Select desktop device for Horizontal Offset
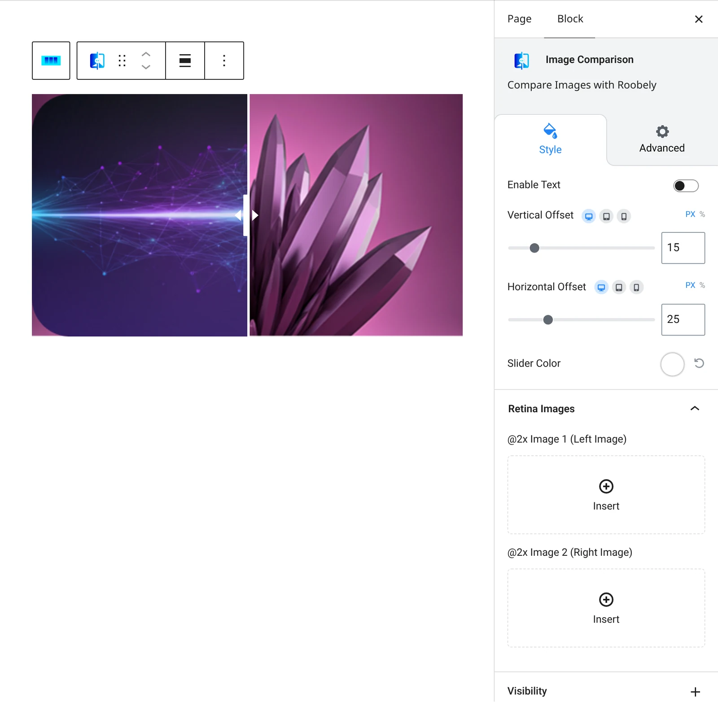Screen dimensions: 718x728 coord(601,287)
